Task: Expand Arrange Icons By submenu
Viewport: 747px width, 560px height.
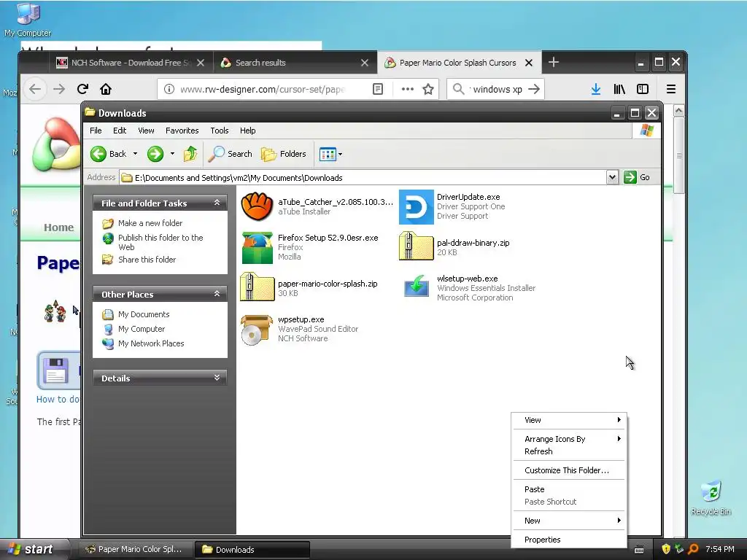Action: coord(569,439)
